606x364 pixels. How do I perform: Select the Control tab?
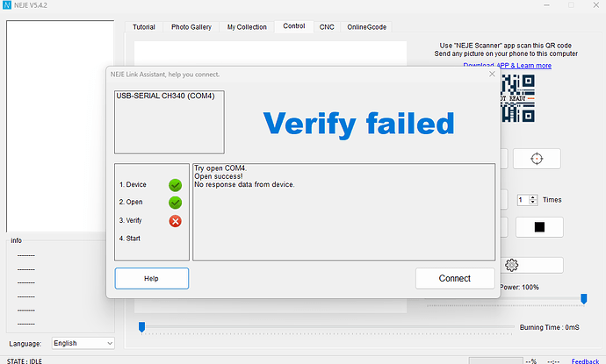(x=294, y=26)
